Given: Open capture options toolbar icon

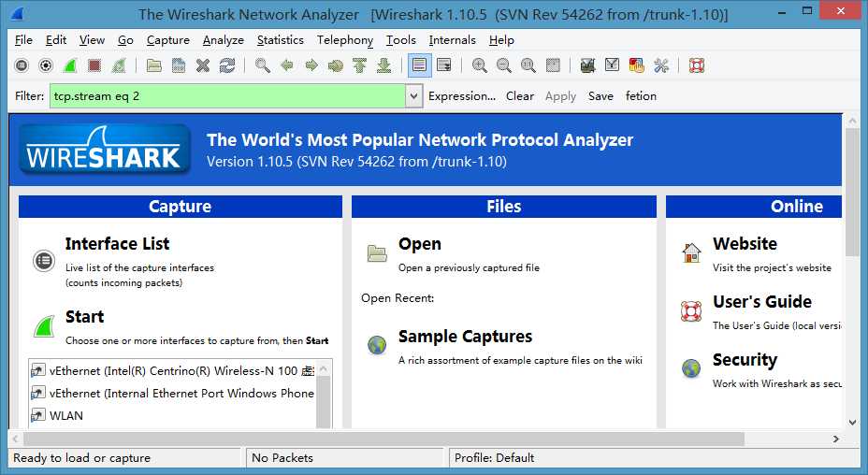Looking at the screenshot, I should (x=46, y=65).
